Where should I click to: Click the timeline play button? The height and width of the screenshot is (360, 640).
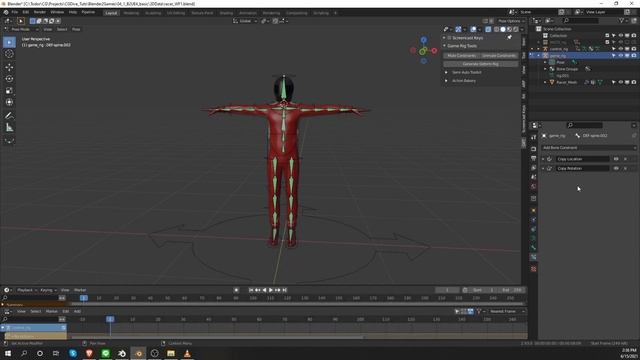click(x=271, y=290)
